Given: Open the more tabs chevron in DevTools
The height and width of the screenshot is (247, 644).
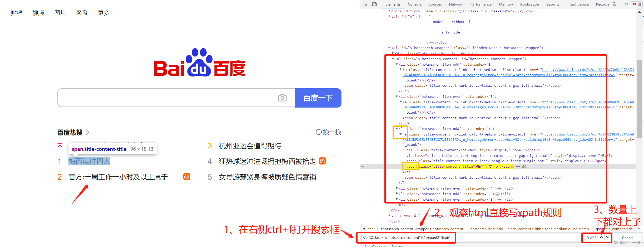Looking at the screenshot, I should (626, 4).
